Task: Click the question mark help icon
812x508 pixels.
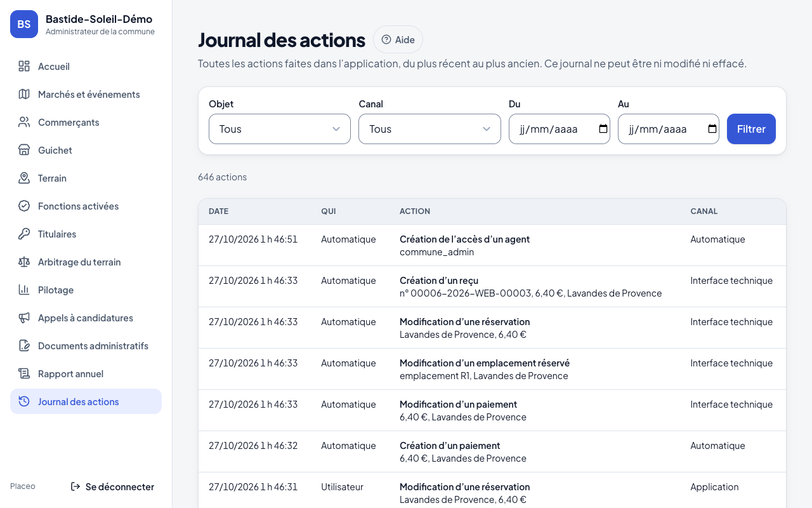Action: click(x=386, y=39)
